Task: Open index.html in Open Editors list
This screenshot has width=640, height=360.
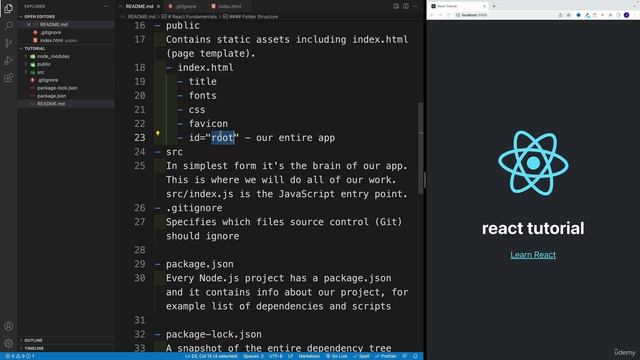Action: click(51, 40)
